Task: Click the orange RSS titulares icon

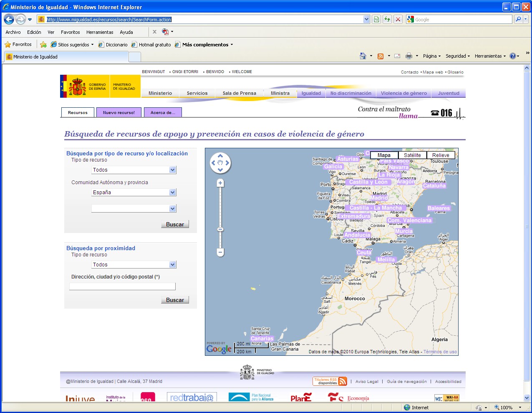Action: pos(343,381)
